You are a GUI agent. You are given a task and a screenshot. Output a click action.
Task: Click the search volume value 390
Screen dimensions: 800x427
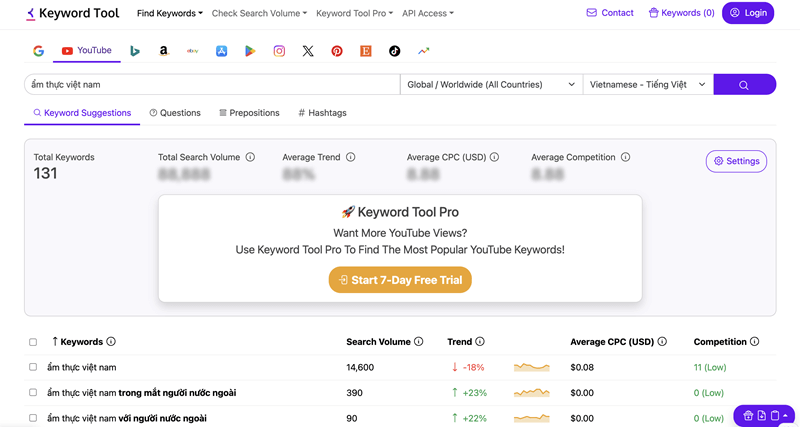point(355,393)
